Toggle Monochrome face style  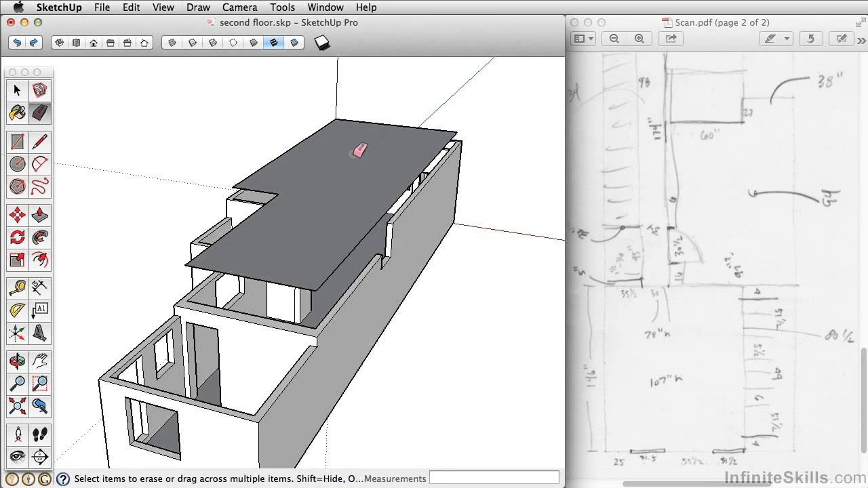294,42
